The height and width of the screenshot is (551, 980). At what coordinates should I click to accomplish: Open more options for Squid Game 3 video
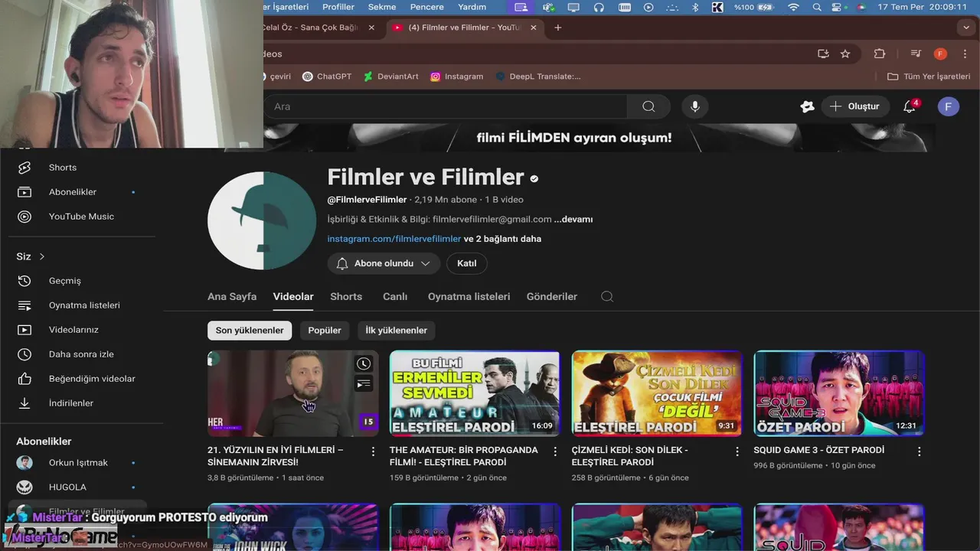[x=920, y=452]
